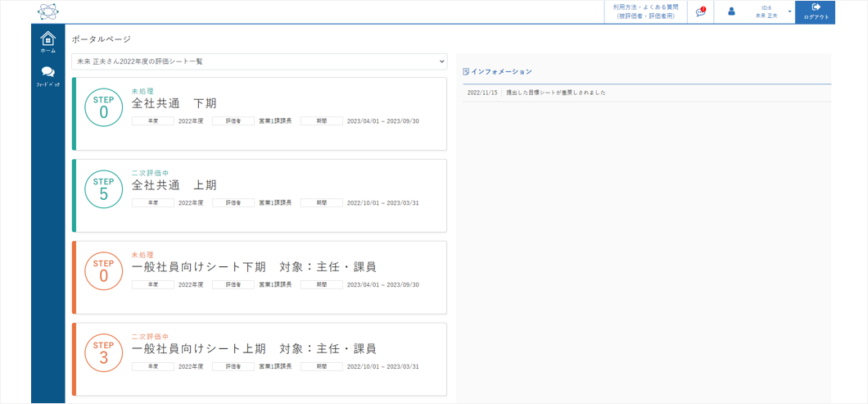Open the 全社共通 下期 sheet title
868x404 pixels.
pyautogui.click(x=174, y=103)
